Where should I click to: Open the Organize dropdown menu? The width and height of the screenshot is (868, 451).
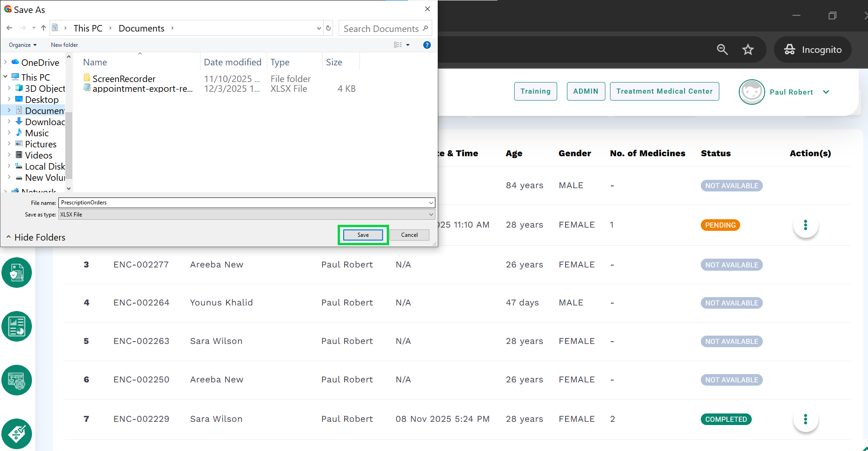[22, 45]
